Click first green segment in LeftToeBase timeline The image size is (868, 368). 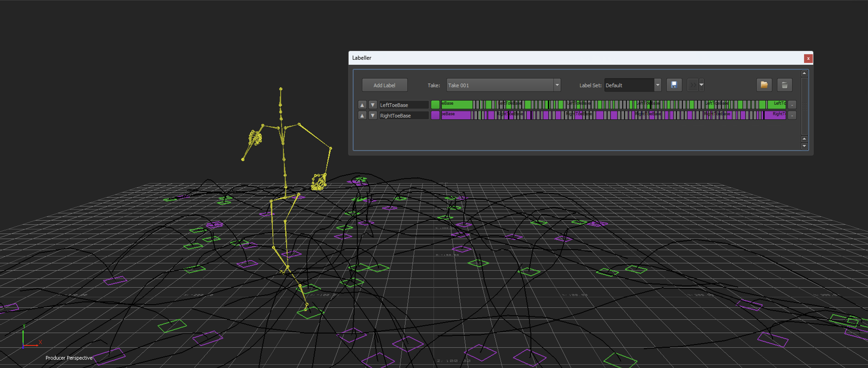pyautogui.click(x=457, y=105)
